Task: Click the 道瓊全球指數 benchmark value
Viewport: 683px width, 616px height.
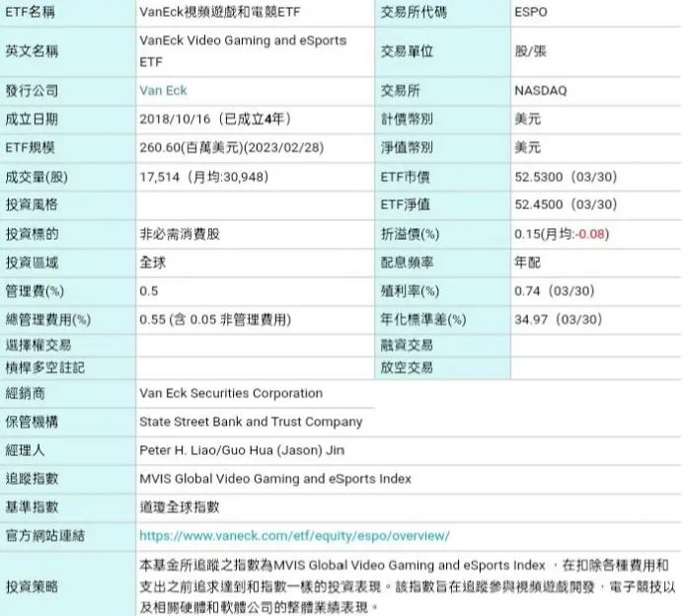Action: (x=180, y=507)
